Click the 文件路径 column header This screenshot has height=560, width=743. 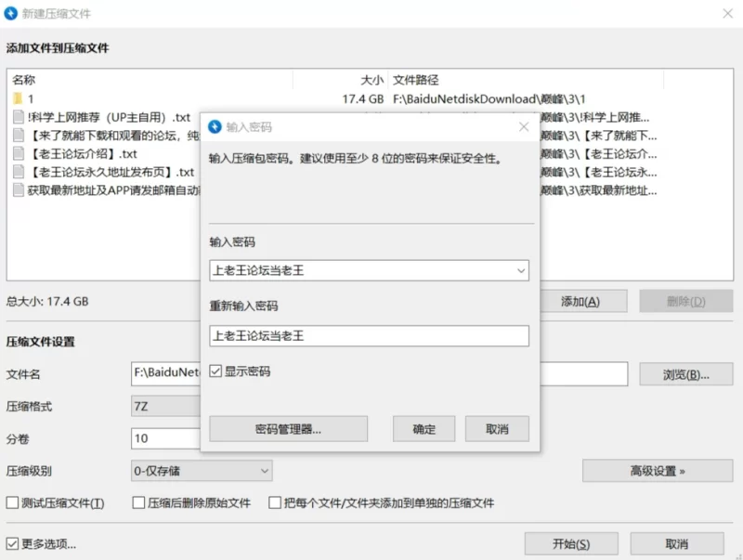click(x=415, y=80)
